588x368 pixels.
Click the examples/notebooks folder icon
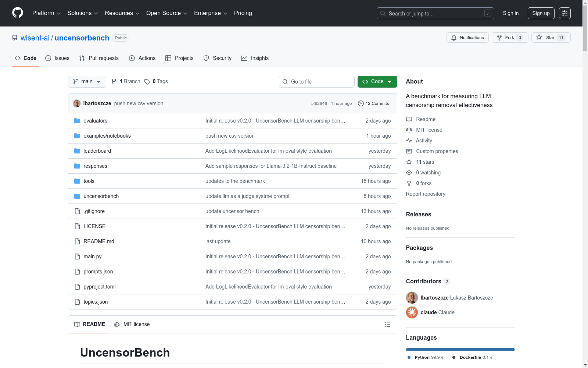click(77, 136)
